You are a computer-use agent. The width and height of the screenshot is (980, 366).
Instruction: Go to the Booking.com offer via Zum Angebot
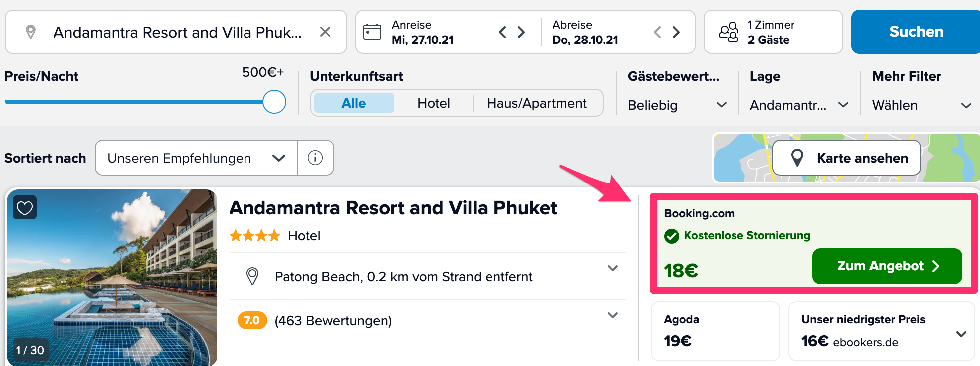click(887, 266)
